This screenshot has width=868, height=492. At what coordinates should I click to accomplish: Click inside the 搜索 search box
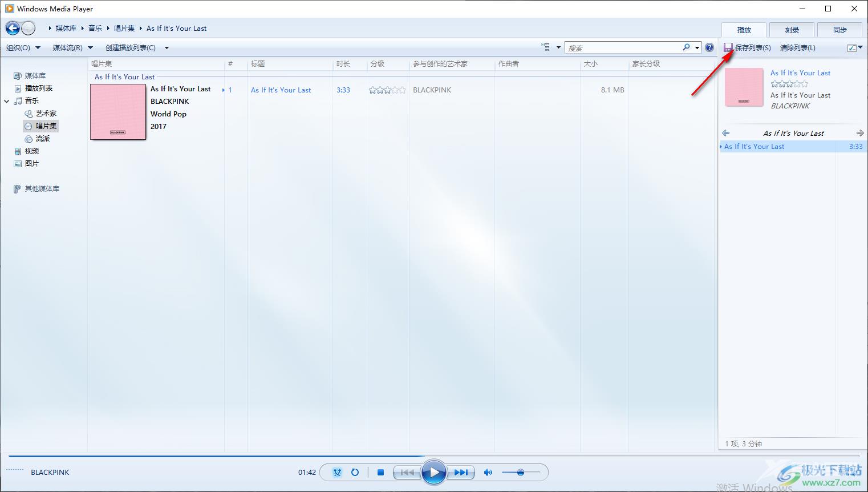(x=623, y=48)
